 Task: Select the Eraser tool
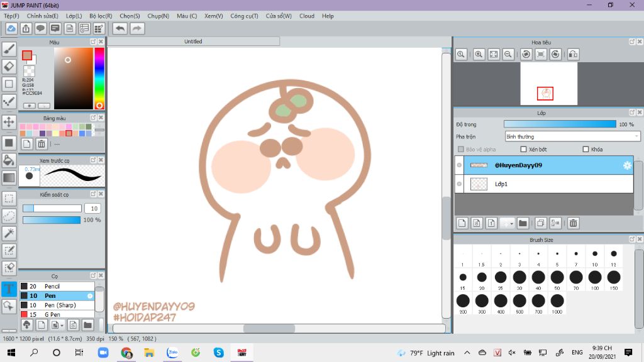tap(9, 67)
